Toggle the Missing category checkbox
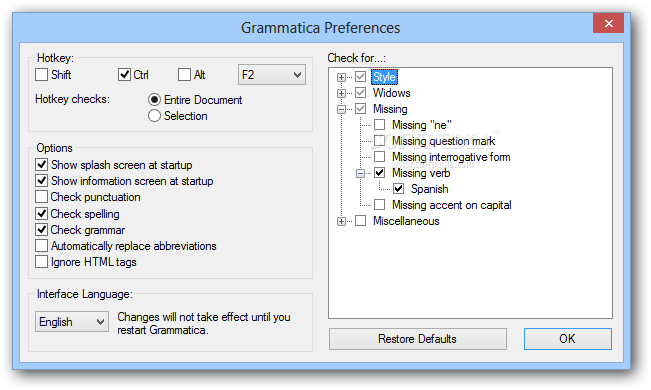651x390 pixels. point(360,109)
